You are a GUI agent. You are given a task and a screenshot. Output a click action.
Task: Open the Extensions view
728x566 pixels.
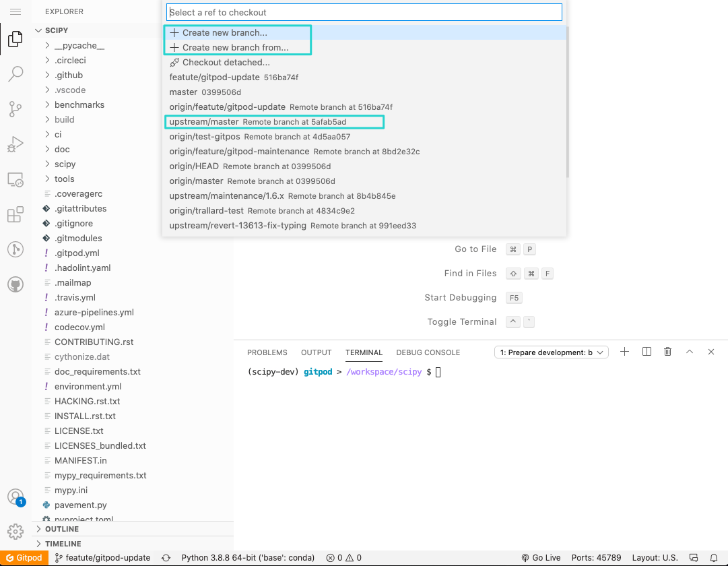pos(15,214)
